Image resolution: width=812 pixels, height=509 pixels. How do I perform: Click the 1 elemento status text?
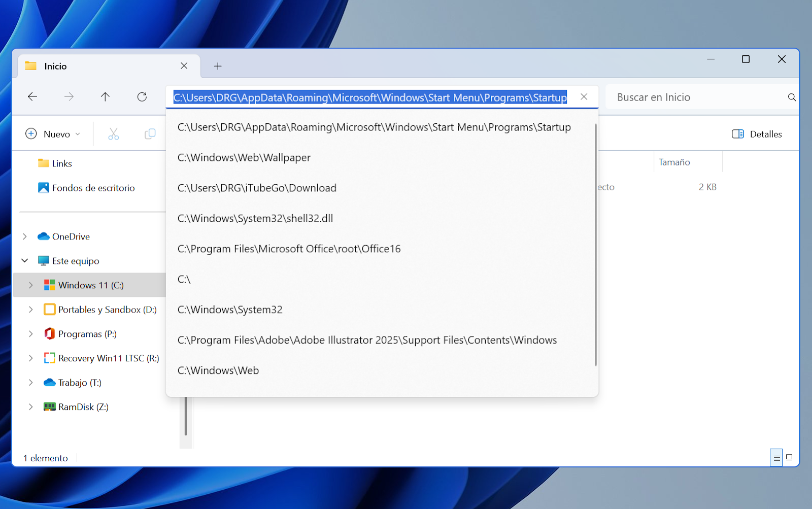point(46,458)
